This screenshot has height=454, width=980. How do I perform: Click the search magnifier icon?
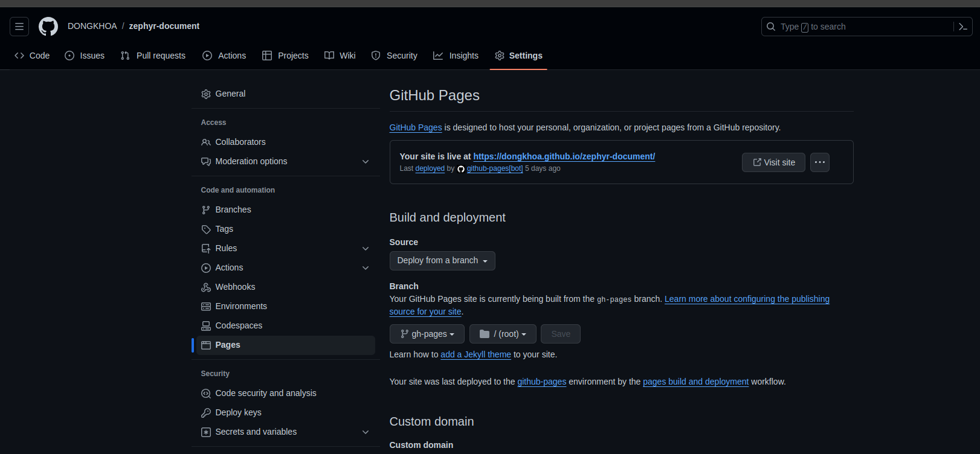point(771,27)
